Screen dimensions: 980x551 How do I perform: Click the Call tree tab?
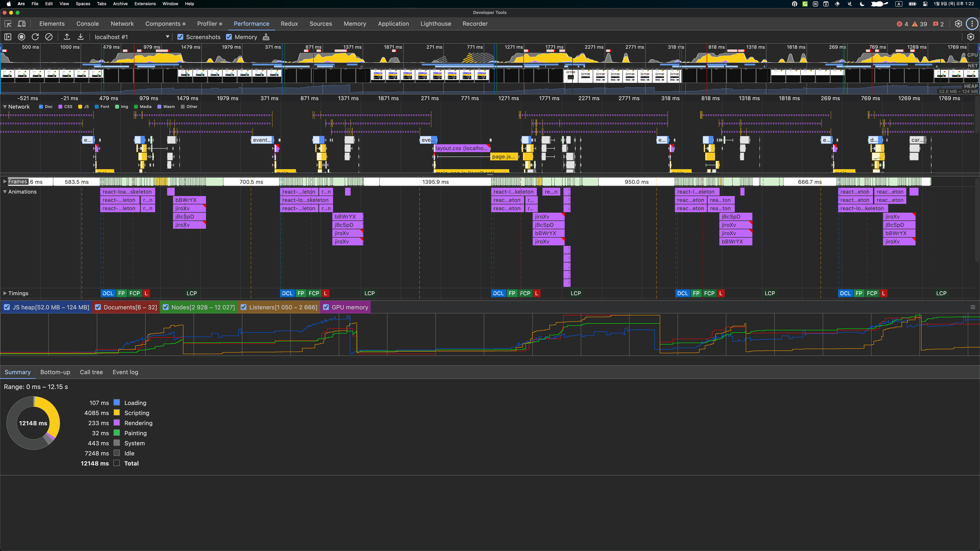(x=91, y=372)
